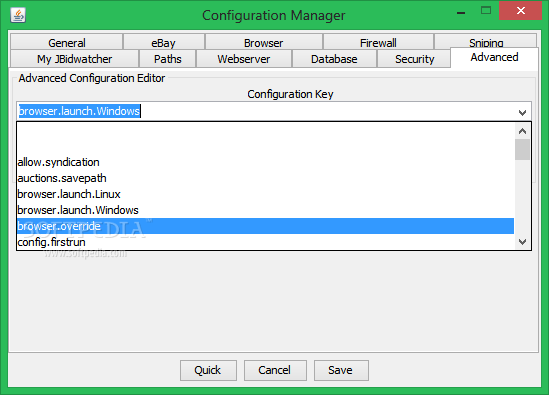Screen dimensions: 549x395
Task: Open the Security tab
Action: tap(414, 58)
